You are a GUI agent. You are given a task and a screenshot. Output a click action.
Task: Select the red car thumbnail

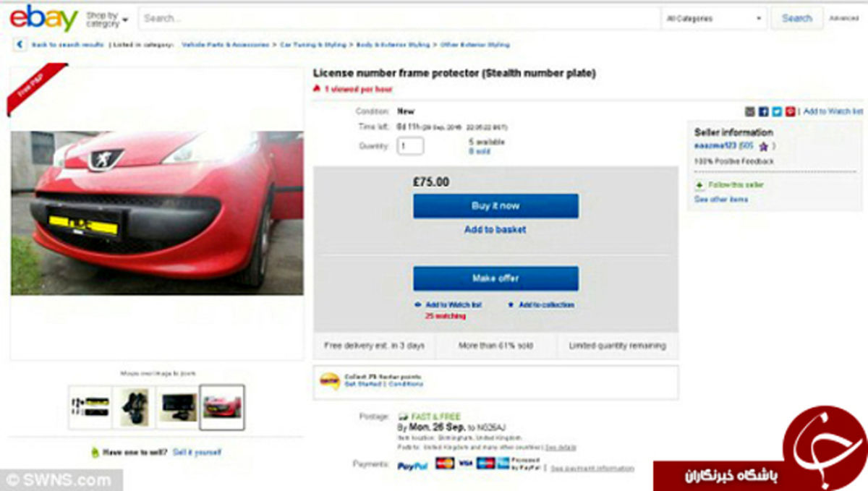click(x=222, y=408)
